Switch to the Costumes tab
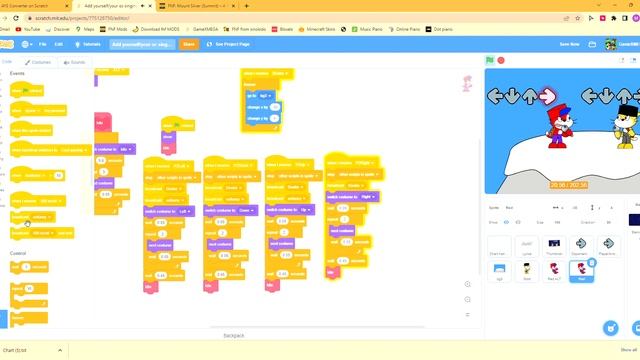 38,62
